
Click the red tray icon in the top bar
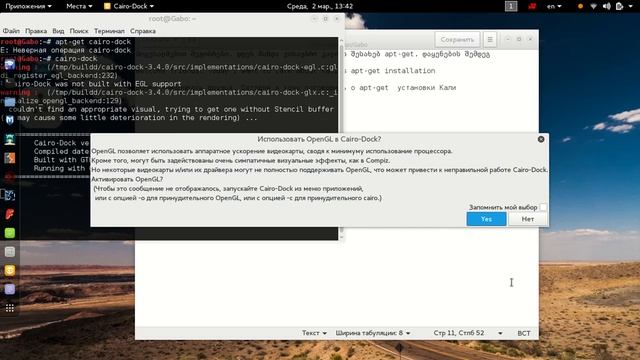[532, 6]
